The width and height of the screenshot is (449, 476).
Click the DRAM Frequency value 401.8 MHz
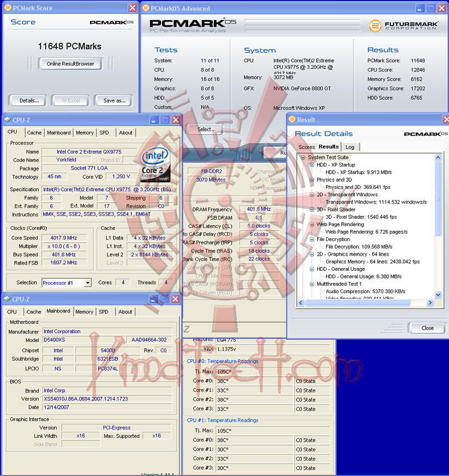point(259,209)
